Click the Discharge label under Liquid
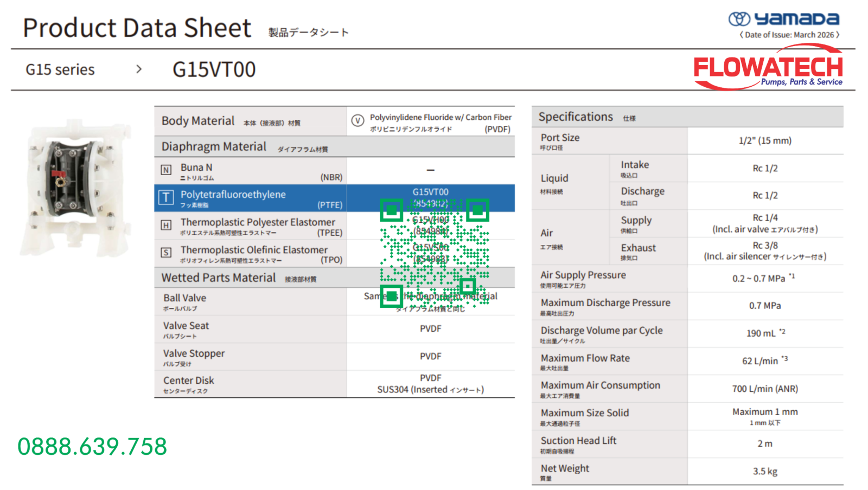Screen dimensions: 868x490 coord(643,191)
